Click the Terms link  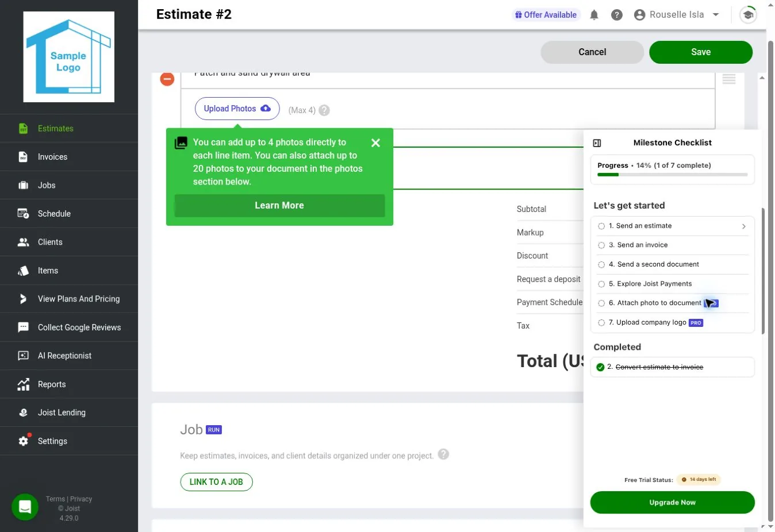pos(55,499)
